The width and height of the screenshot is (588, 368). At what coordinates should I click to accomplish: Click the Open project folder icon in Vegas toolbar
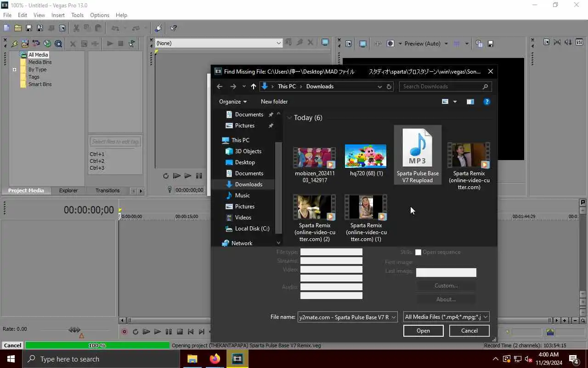pyautogui.click(x=17, y=28)
